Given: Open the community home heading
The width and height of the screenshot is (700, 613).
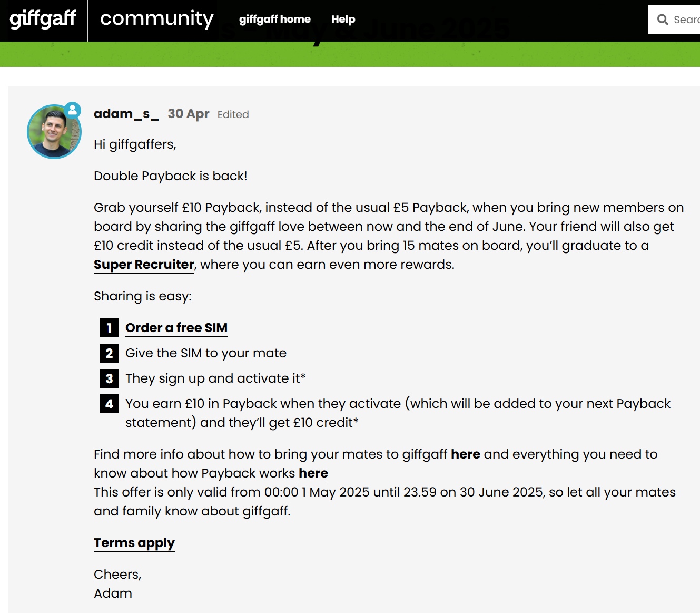Looking at the screenshot, I should tap(156, 19).
